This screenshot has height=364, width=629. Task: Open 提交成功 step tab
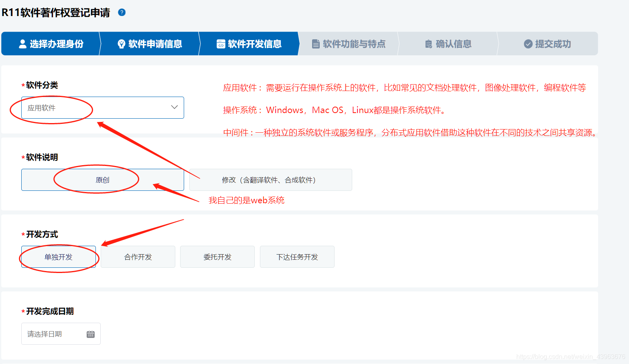tap(548, 44)
